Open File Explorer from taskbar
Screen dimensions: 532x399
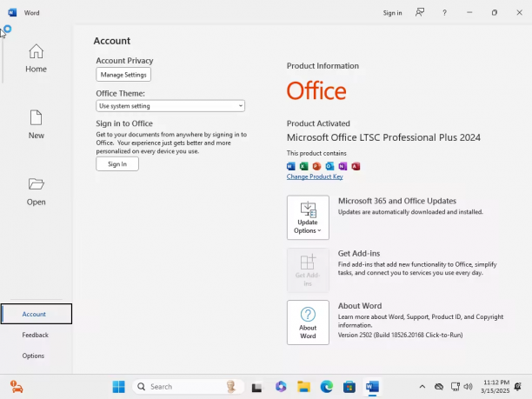pyautogui.click(x=303, y=387)
